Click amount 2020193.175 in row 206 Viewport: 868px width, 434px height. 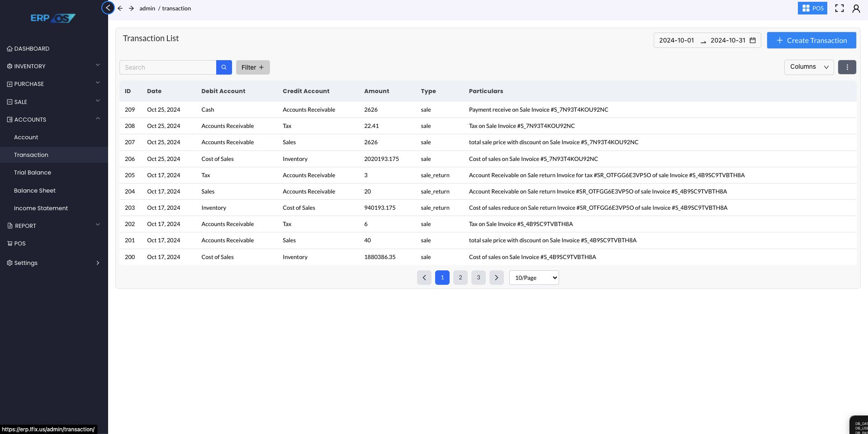381,159
